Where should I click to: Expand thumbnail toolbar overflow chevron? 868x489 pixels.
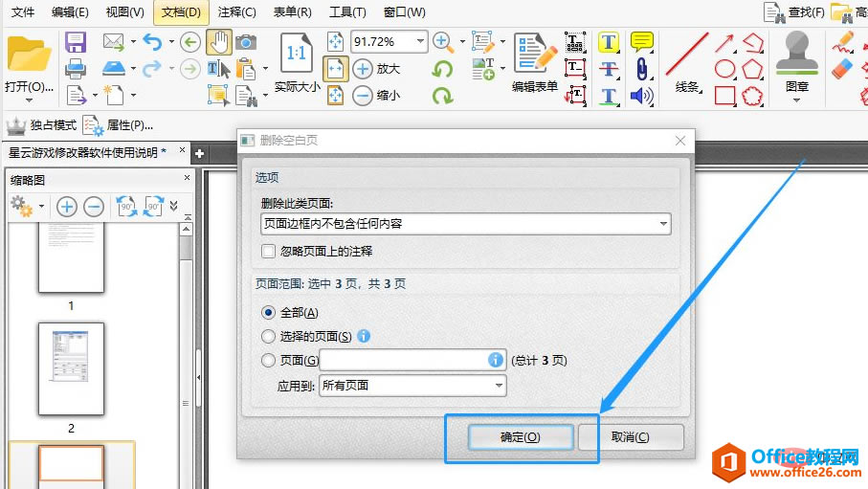[x=174, y=206]
